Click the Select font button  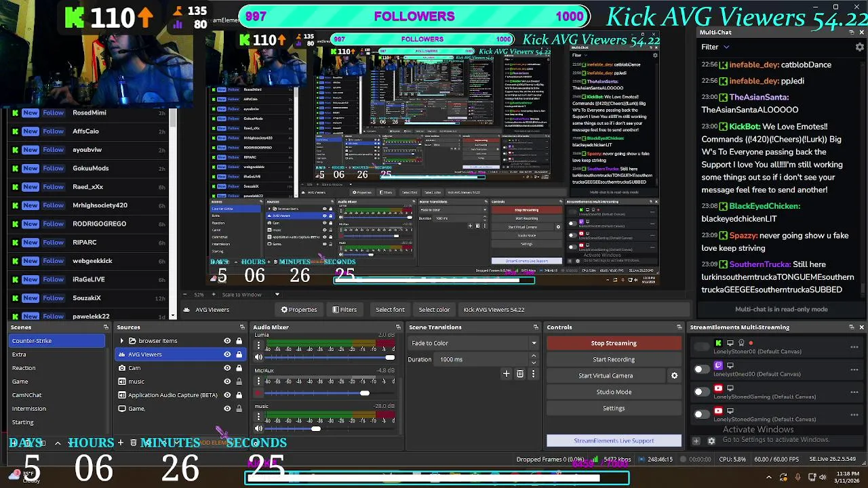pyautogui.click(x=390, y=310)
